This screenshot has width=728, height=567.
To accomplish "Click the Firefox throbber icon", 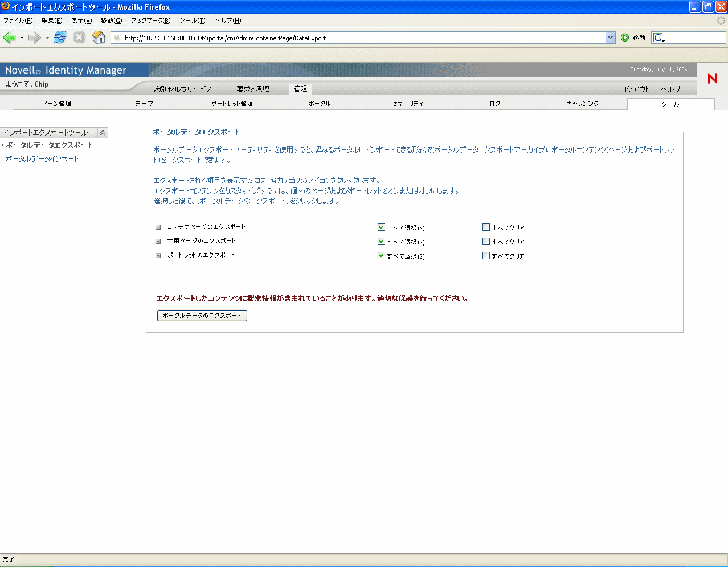I will 721,20.
